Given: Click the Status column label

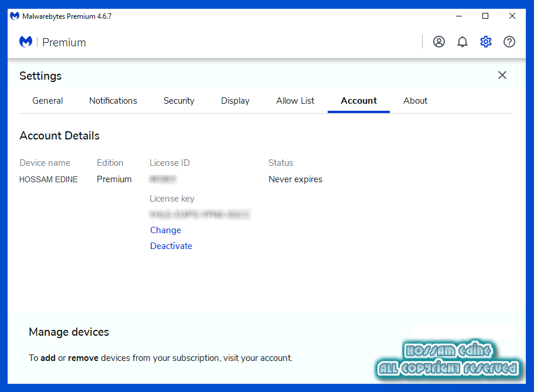Looking at the screenshot, I should point(281,163).
